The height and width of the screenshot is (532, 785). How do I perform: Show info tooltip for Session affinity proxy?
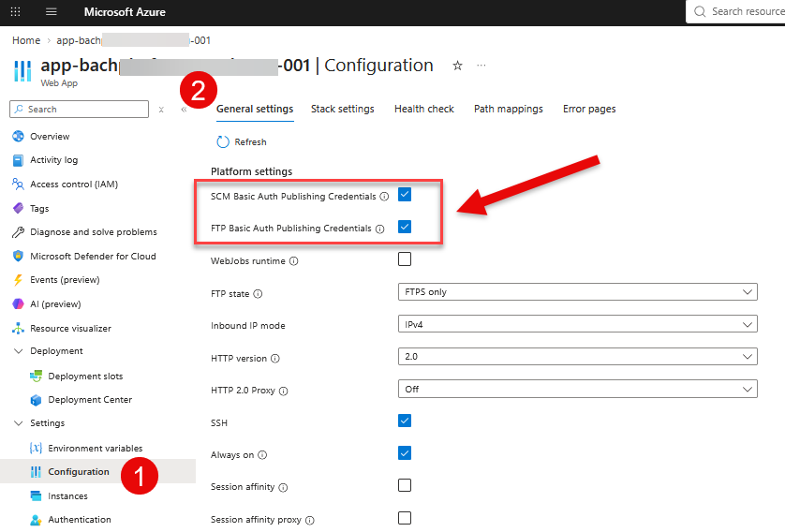pos(310,521)
